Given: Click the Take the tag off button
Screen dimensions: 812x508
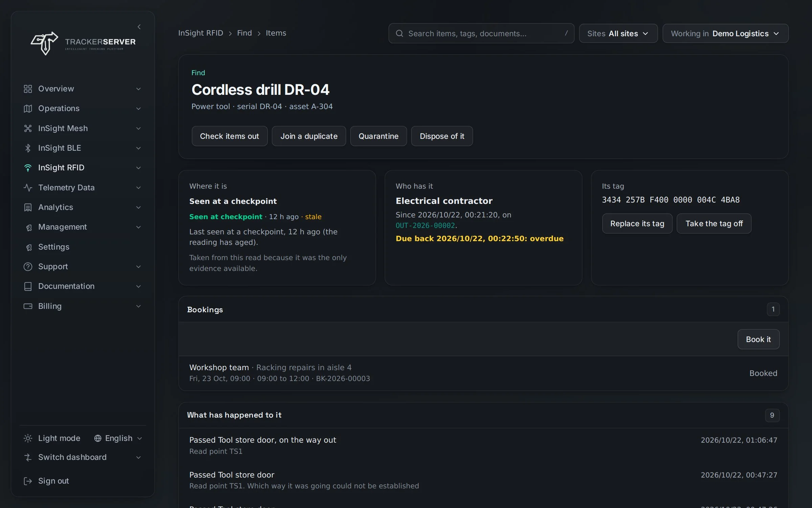Looking at the screenshot, I should coord(714,224).
